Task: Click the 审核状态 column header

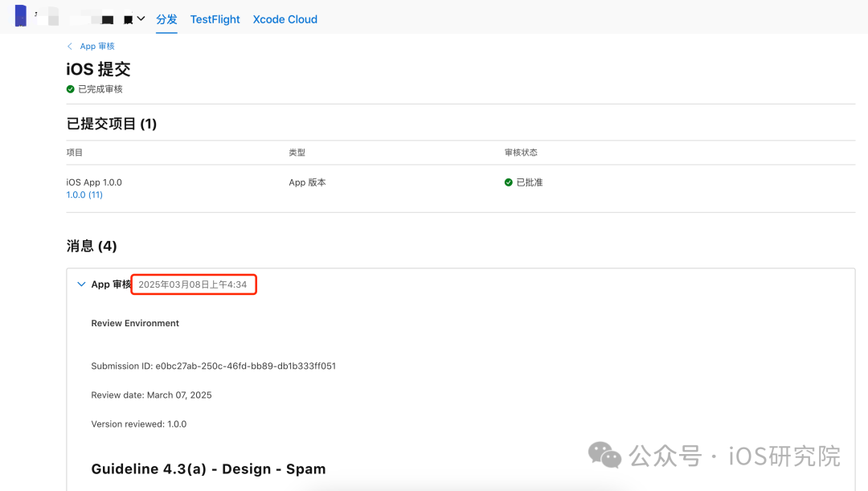Action: pyautogui.click(x=521, y=152)
